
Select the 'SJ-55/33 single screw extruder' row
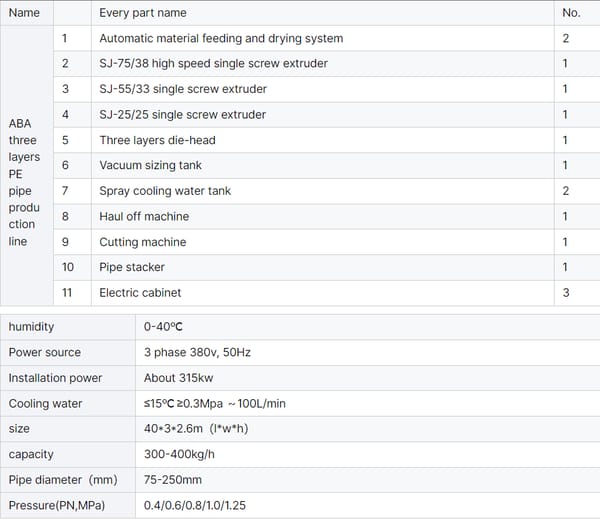click(183, 89)
